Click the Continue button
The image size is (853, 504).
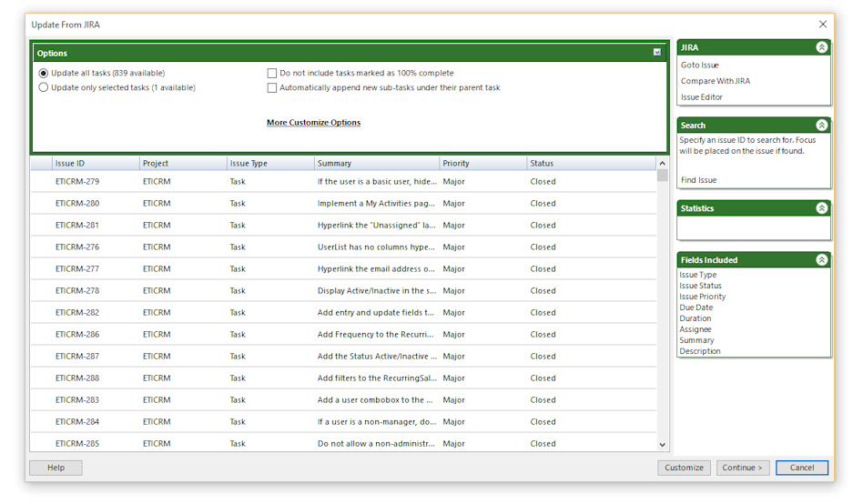tap(743, 468)
